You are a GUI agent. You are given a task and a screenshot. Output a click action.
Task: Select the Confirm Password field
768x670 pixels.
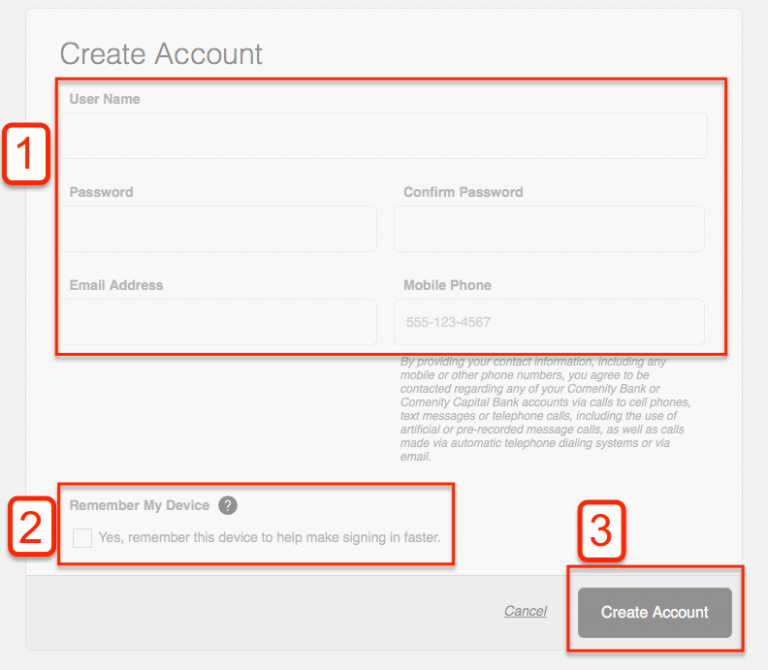click(x=549, y=229)
